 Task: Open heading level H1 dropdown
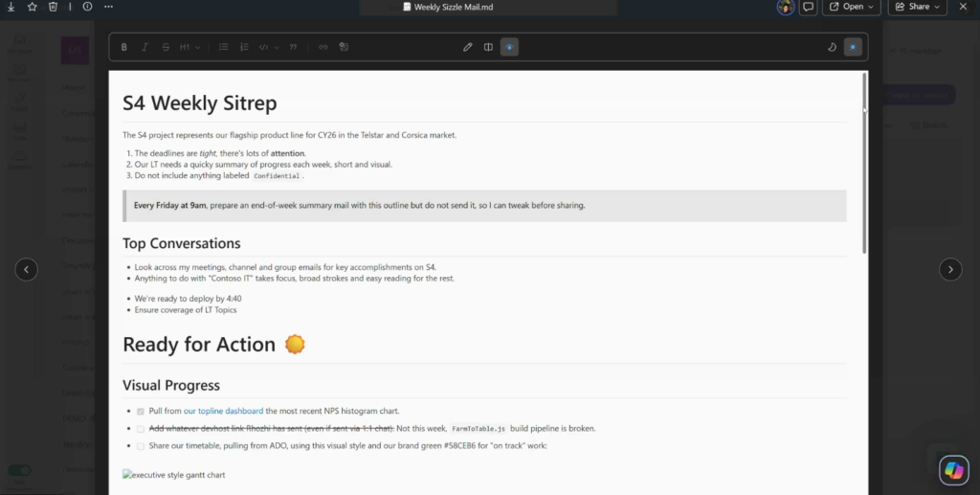pyautogui.click(x=190, y=47)
